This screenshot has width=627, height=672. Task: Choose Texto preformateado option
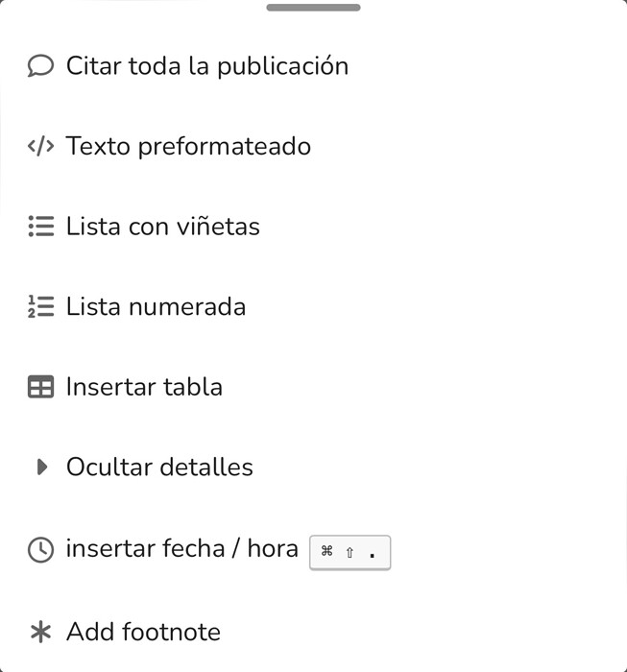[313, 146]
